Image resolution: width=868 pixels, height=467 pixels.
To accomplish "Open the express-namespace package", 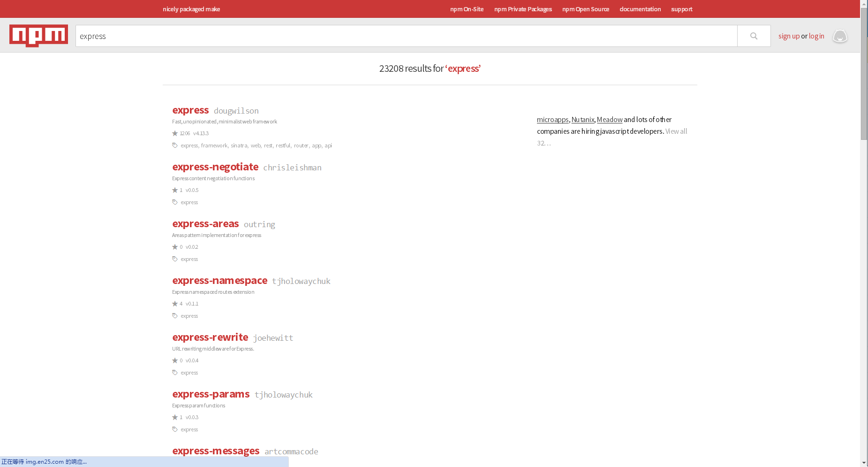I will point(219,281).
